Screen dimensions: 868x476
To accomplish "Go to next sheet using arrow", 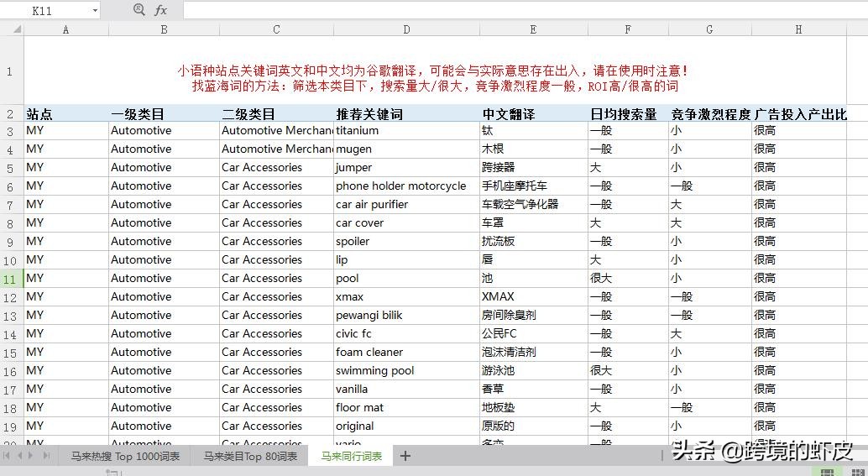I will coord(32,456).
